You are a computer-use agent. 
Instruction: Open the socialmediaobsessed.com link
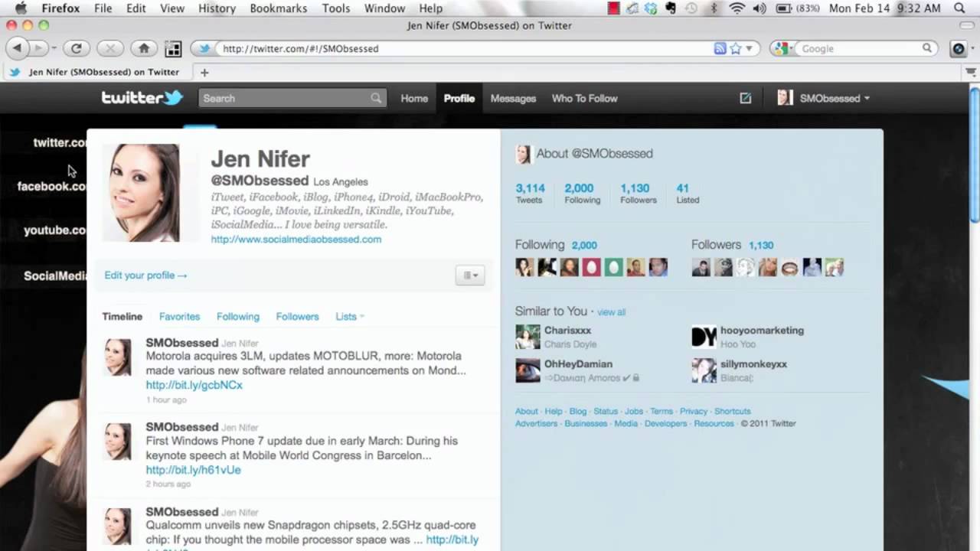coord(296,240)
